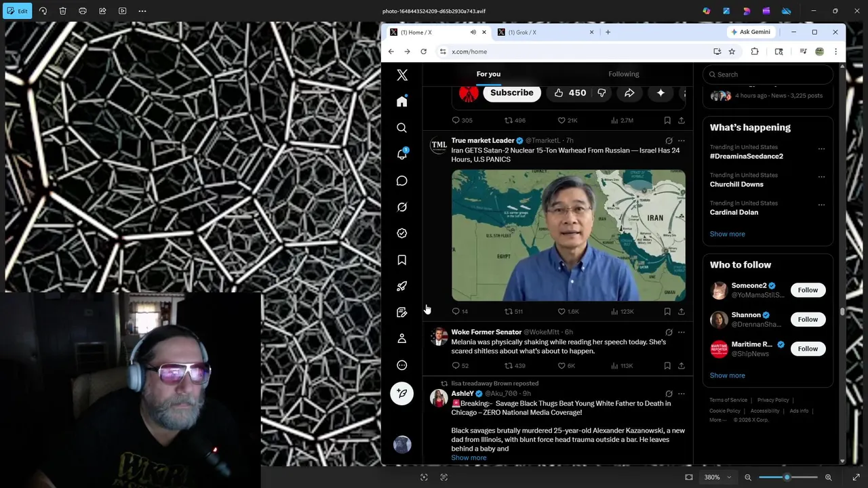
Task: Rotate the image in Photos toolbar
Action: pos(43,11)
